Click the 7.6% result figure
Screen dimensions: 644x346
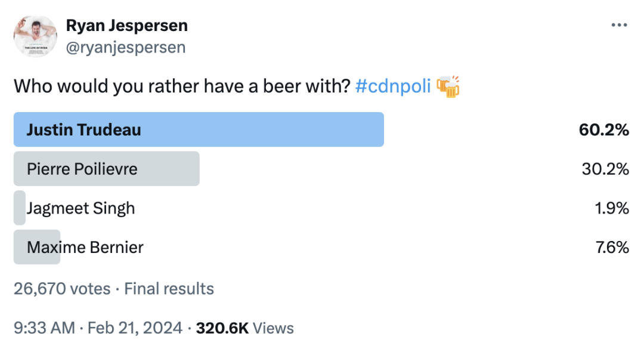click(x=612, y=248)
